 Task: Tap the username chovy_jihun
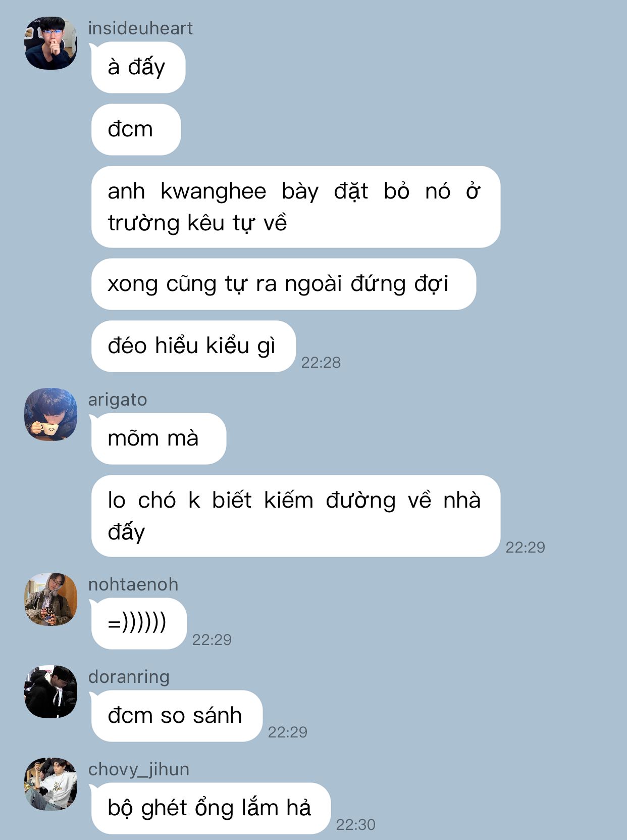(139, 769)
